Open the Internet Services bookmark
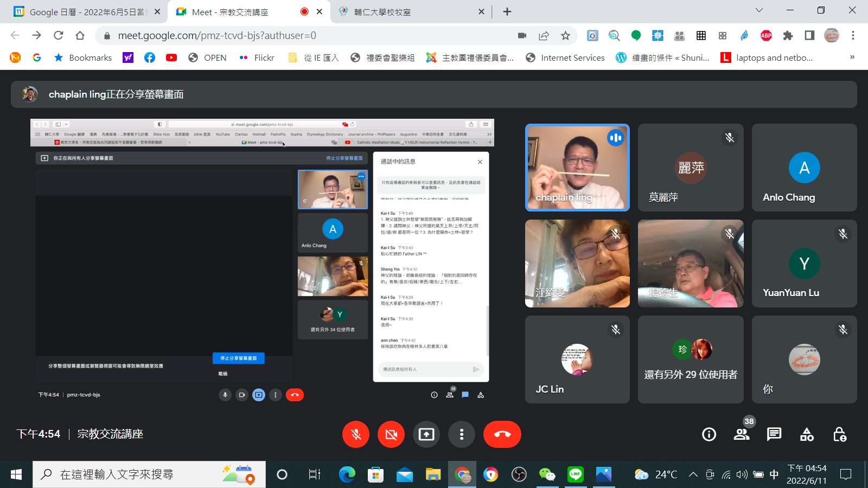Viewport: 868px width, 488px height. tap(565, 57)
